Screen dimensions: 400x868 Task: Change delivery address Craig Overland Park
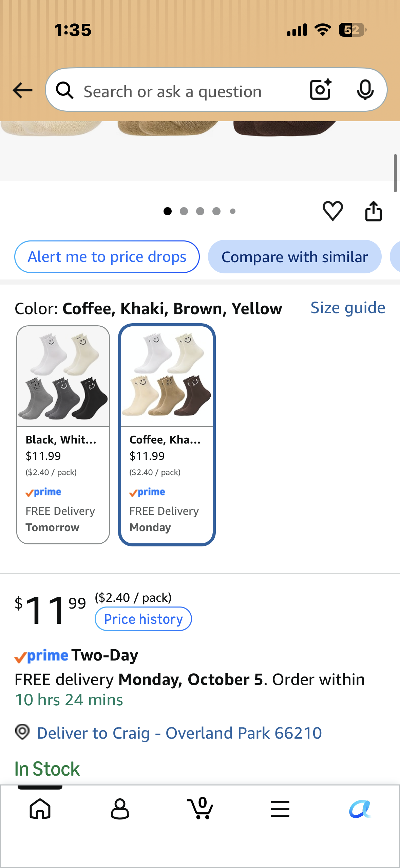tap(179, 733)
